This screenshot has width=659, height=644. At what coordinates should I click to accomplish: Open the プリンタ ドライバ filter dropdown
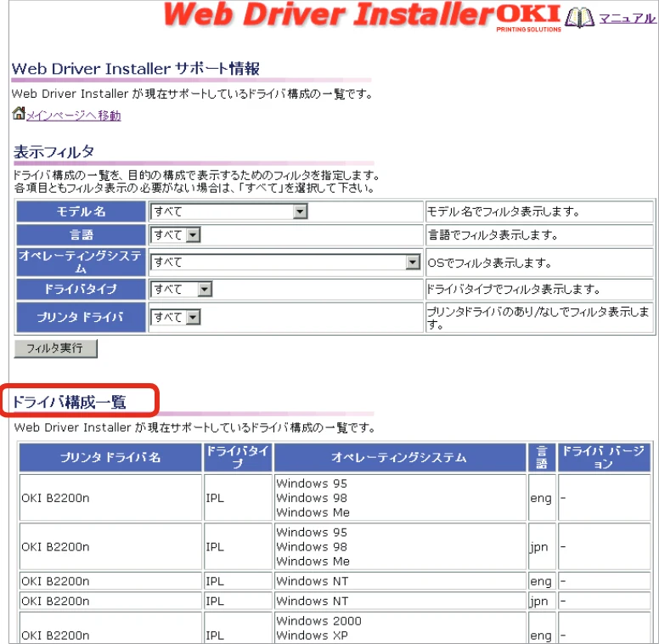(x=175, y=317)
